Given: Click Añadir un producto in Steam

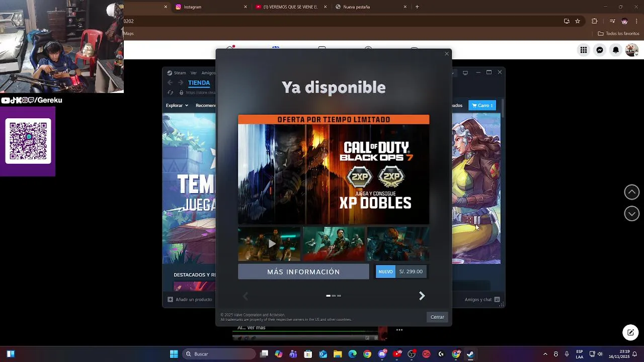Looking at the screenshot, I should coord(189,300).
